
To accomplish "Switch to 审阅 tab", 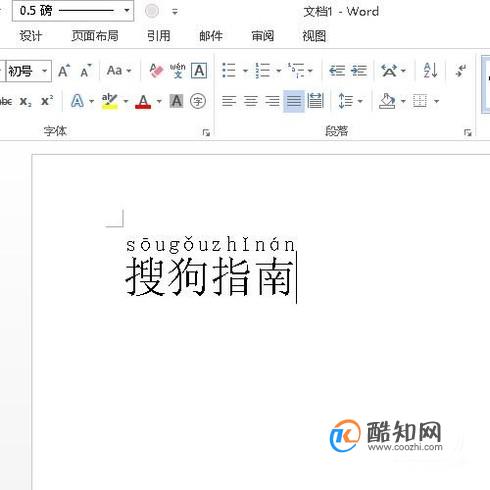I will pos(263,36).
